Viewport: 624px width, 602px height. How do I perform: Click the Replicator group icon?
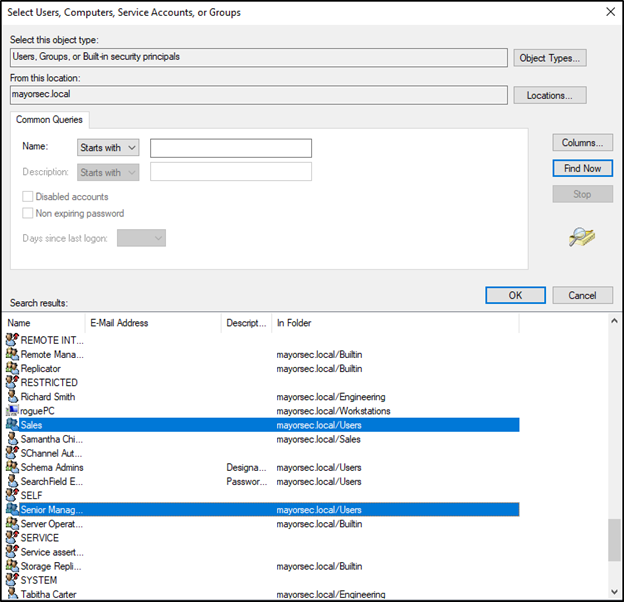click(x=12, y=369)
